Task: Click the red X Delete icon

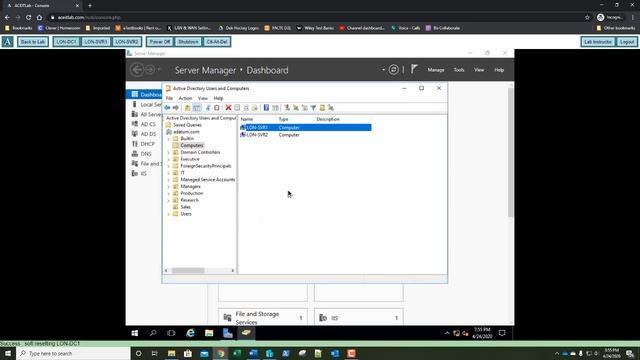Action: pos(229,108)
